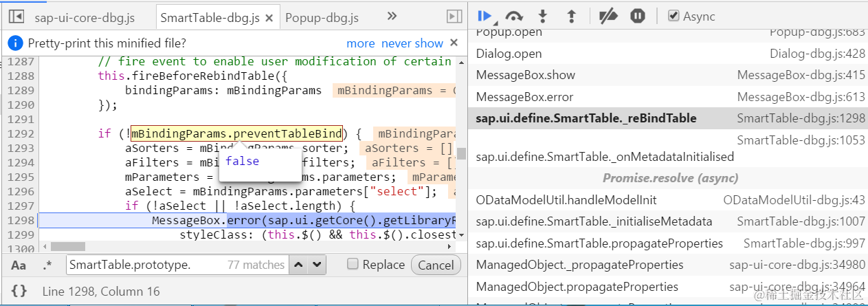Open the MessageBox-dbg.js:613 source link
Screen dimensions: 868x306
(801, 97)
